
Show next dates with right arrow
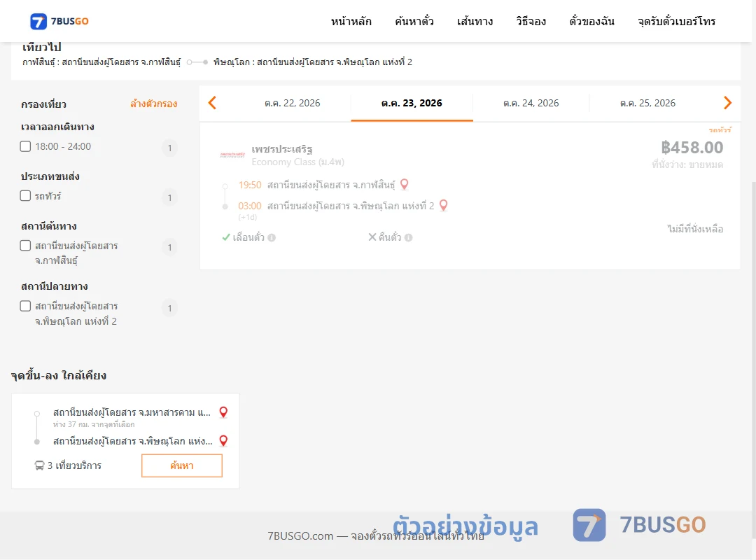[x=727, y=103]
